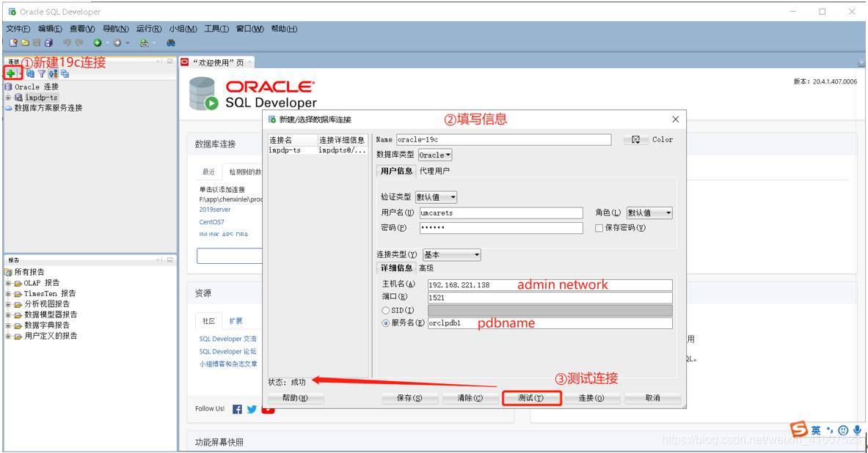This screenshot has height=453, width=868.
Task: Click the New file toolbar icon
Action: 13,43
